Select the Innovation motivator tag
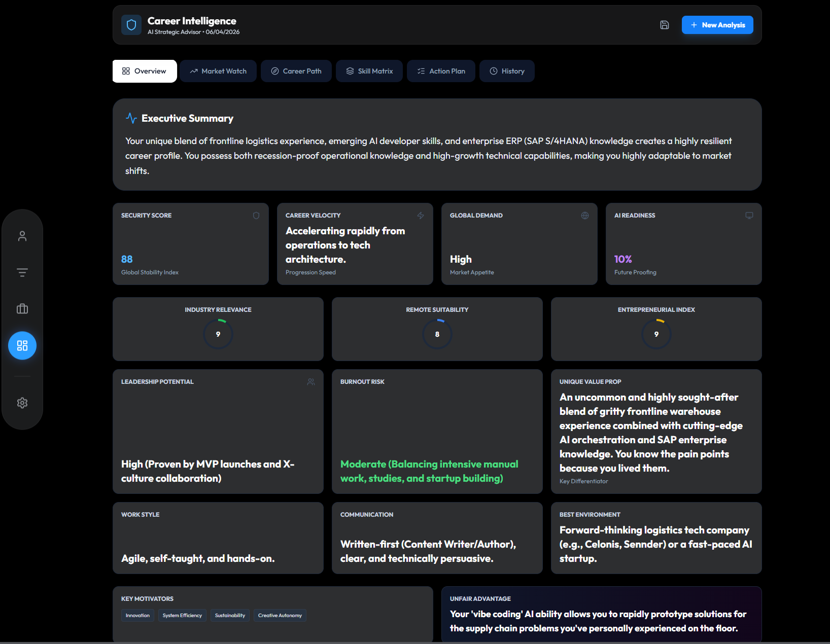 pos(137,616)
